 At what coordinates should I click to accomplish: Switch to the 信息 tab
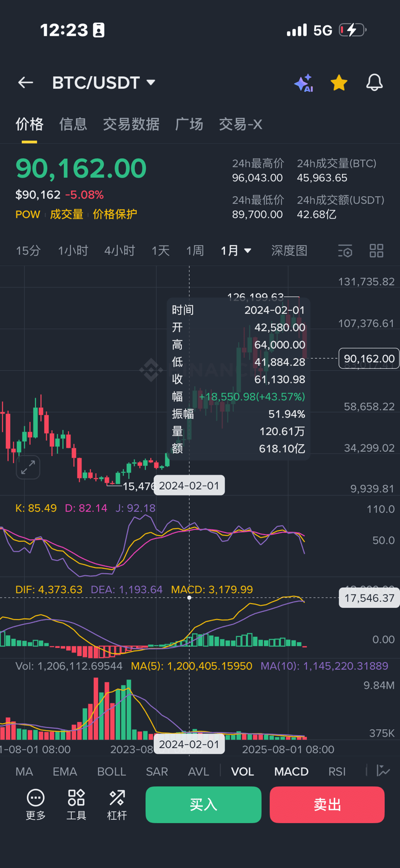(x=73, y=124)
